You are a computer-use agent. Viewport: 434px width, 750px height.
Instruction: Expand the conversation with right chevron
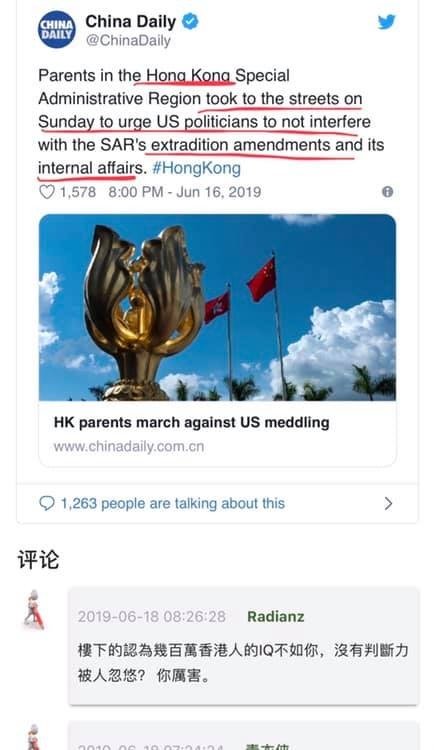click(389, 503)
